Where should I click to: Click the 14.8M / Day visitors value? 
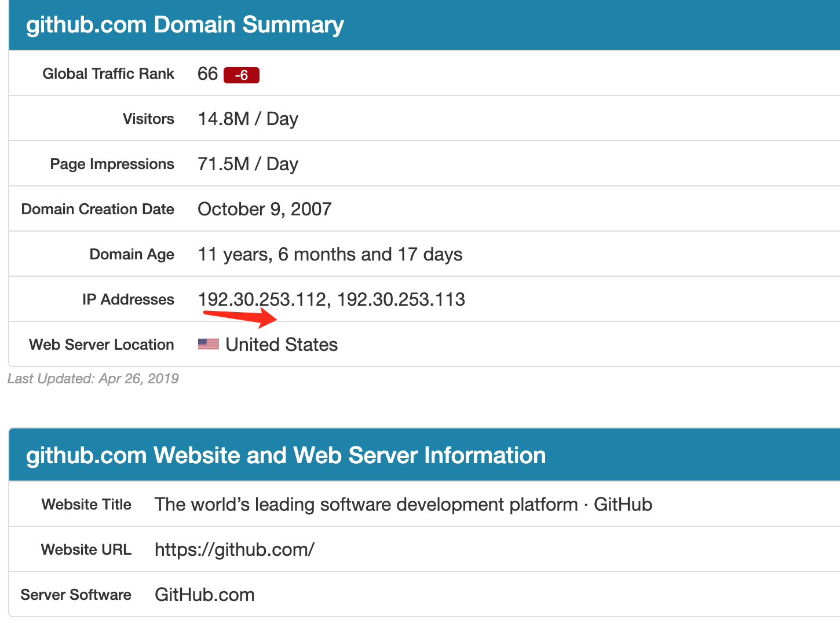pos(247,119)
